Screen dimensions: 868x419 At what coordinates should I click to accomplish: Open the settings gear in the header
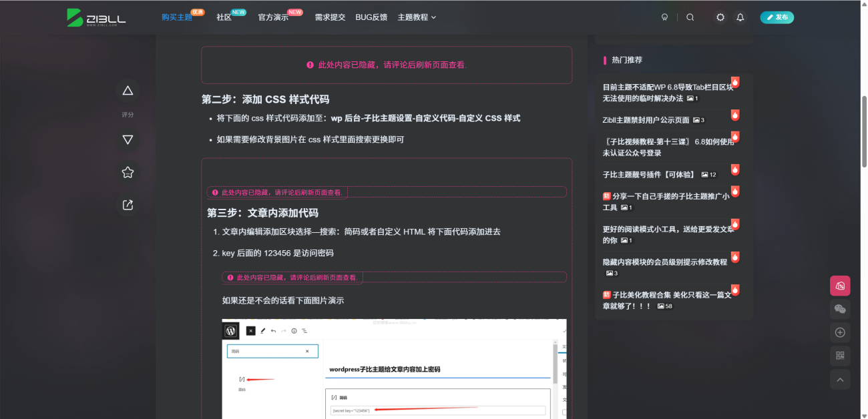[720, 17]
